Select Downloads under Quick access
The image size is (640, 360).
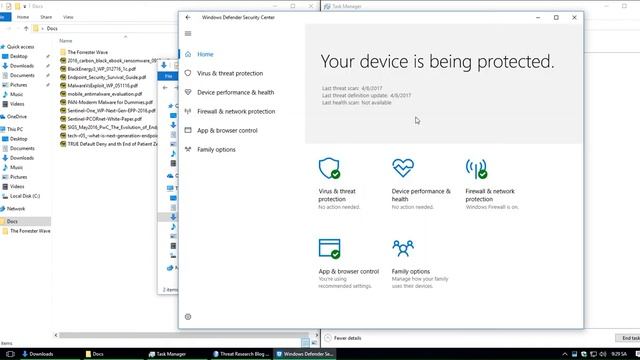pyautogui.click(x=22, y=66)
